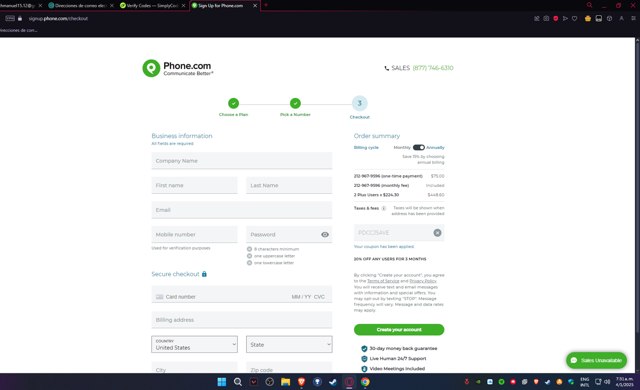Click the send/flow arrow icon in toolbar

(x=565, y=18)
